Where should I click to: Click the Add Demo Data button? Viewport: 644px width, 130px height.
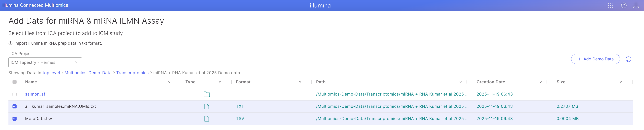pyautogui.click(x=595, y=59)
